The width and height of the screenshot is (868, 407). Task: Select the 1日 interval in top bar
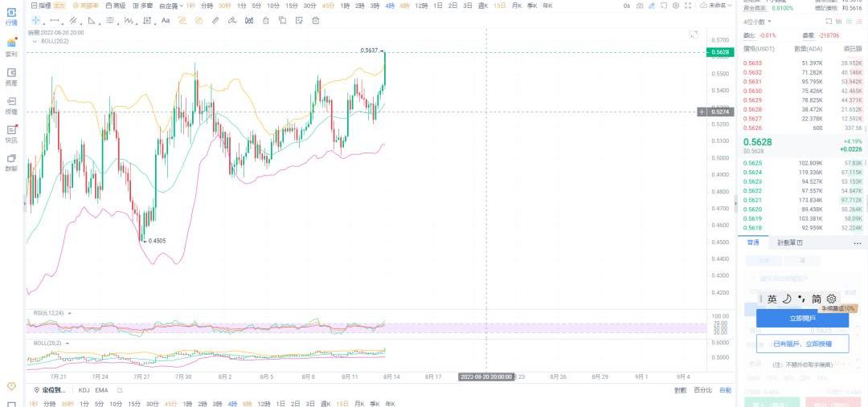tap(437, 6)
